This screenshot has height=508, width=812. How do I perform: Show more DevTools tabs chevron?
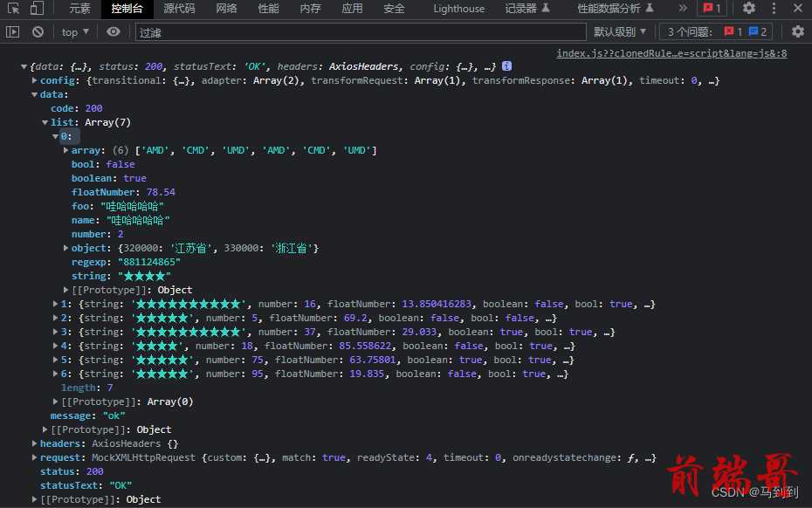[x=683, y=8]
